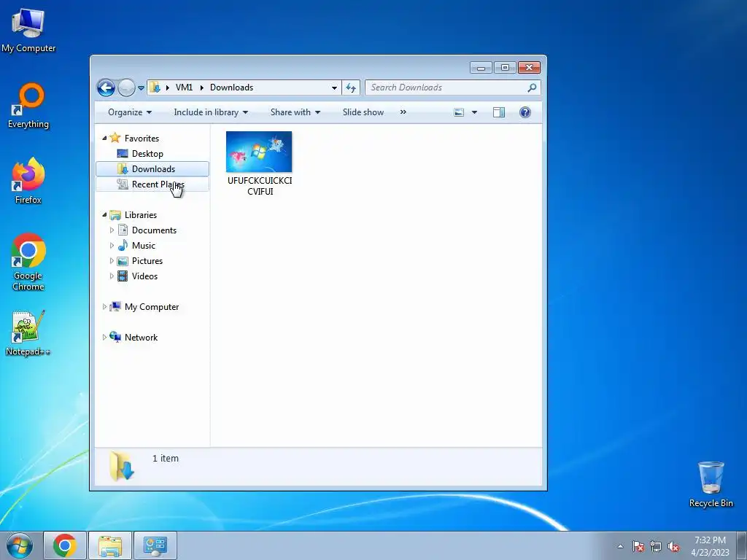Open Action Center flag icon
The image size is (747, 560).
638,546
